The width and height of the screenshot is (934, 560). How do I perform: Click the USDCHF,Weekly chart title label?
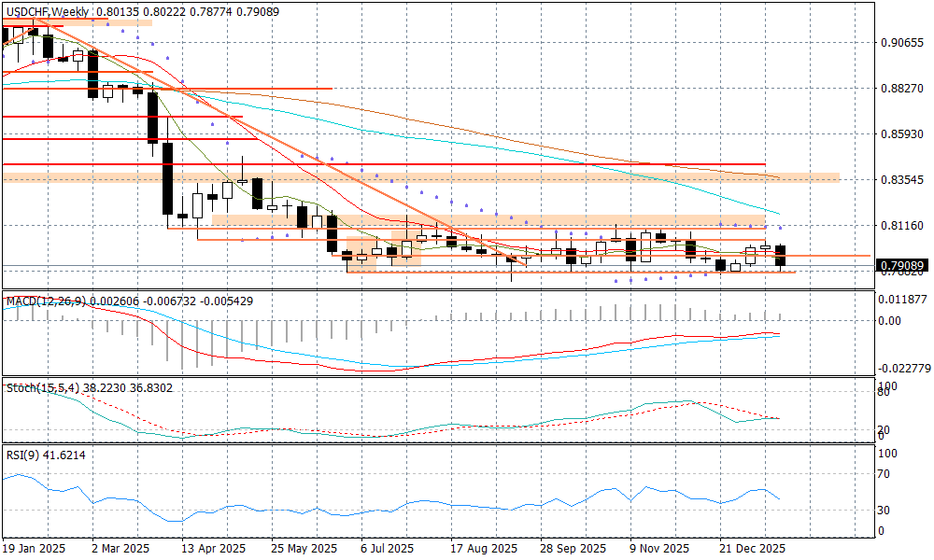pyautogui.click(x=49, y=11)
